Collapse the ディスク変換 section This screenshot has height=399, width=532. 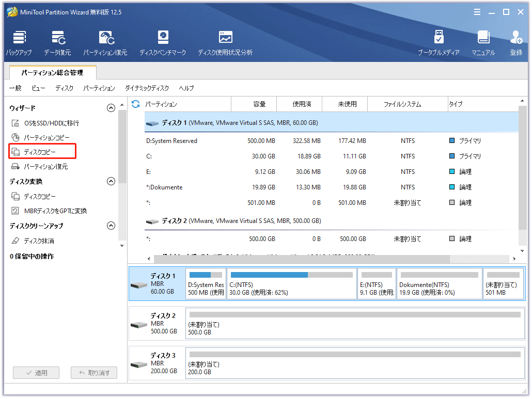(111, 181)
